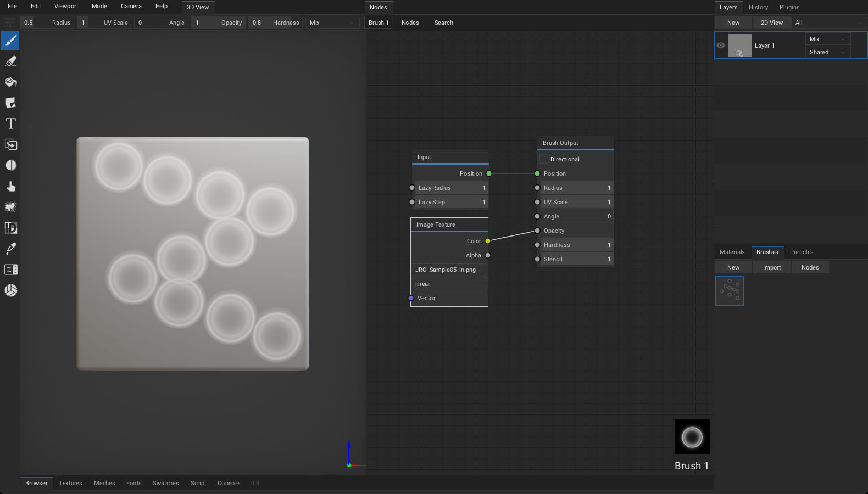Hide Layer 1 using eye icon

click(x=721, y=46)
